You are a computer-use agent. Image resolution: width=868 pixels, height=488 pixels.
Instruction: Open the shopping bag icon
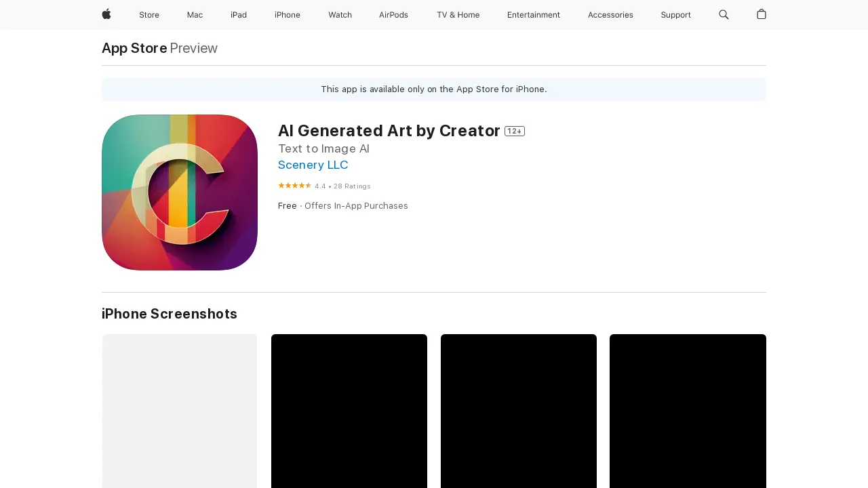pos(761,15)
